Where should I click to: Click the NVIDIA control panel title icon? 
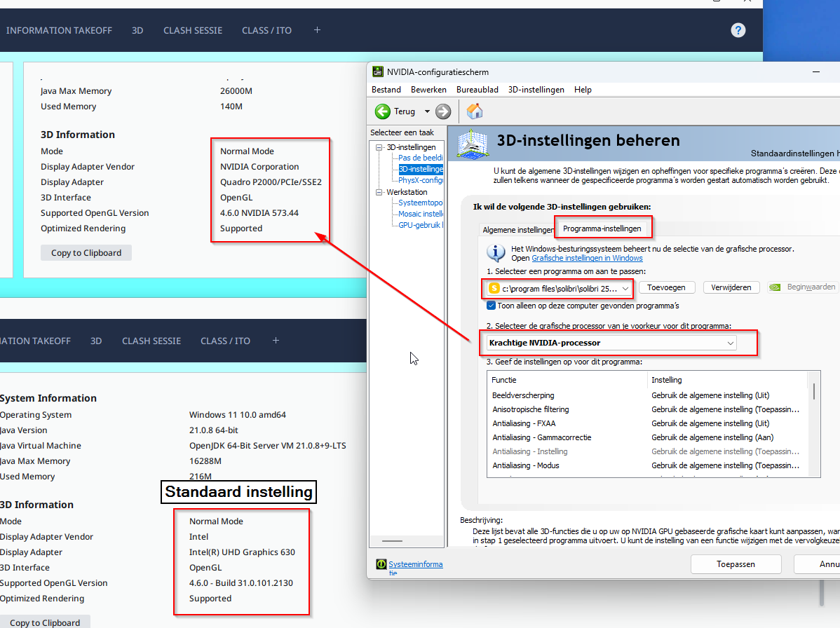point(378,71)
